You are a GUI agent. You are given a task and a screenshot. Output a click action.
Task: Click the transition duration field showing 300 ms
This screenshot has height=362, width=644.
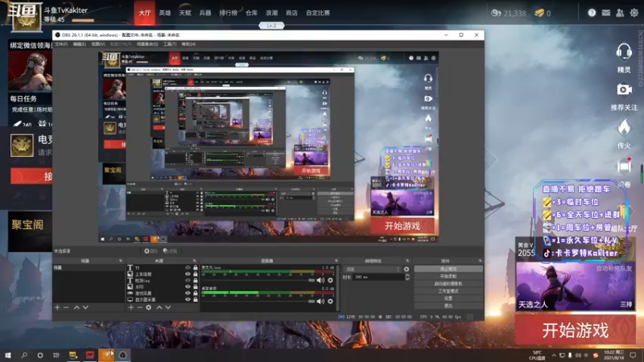[378, 277]
